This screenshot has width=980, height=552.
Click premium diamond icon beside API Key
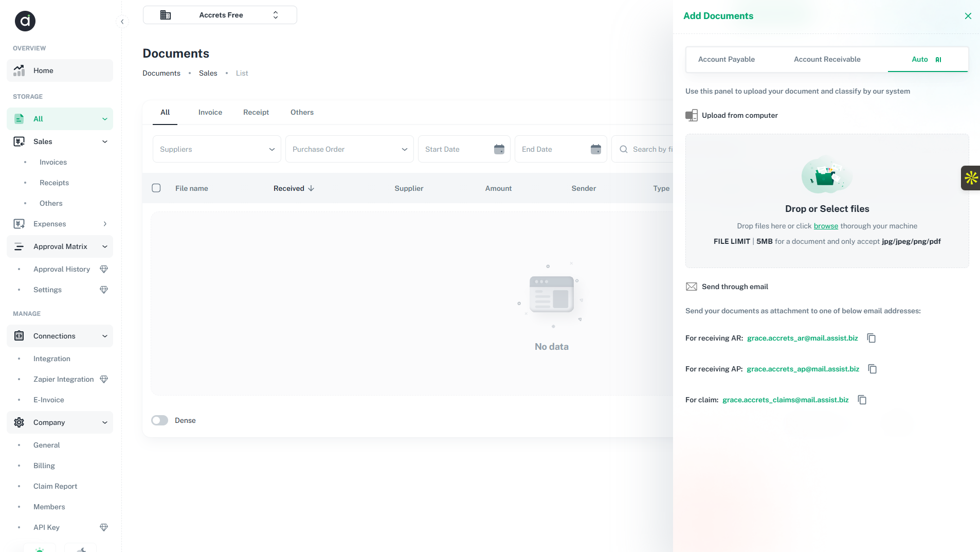[x=104, y=527]
